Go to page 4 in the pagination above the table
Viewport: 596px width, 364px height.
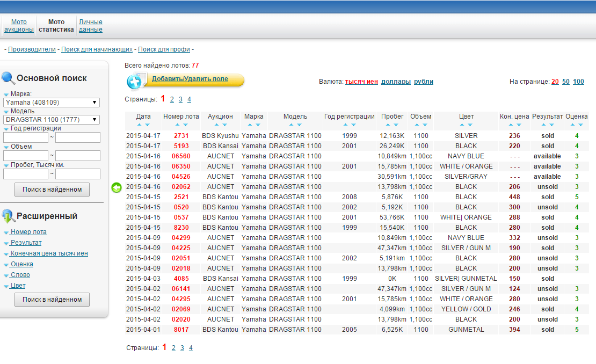pos(189,99)
